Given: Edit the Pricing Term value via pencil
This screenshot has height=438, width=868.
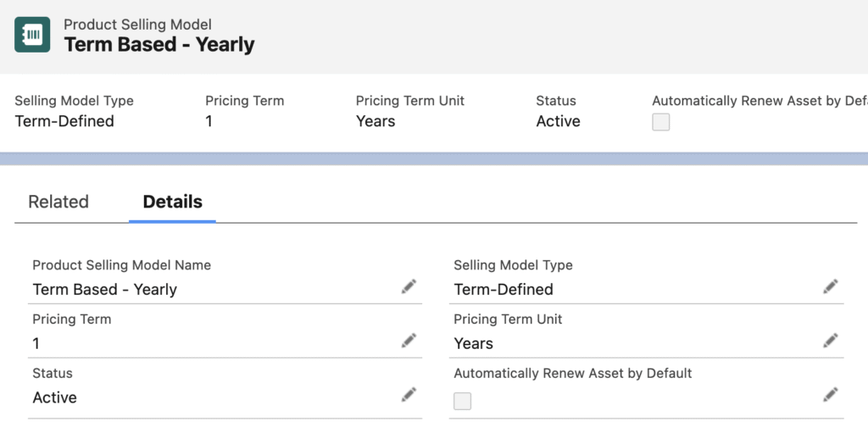Looking at the screenshot, I should click(409, 341).
